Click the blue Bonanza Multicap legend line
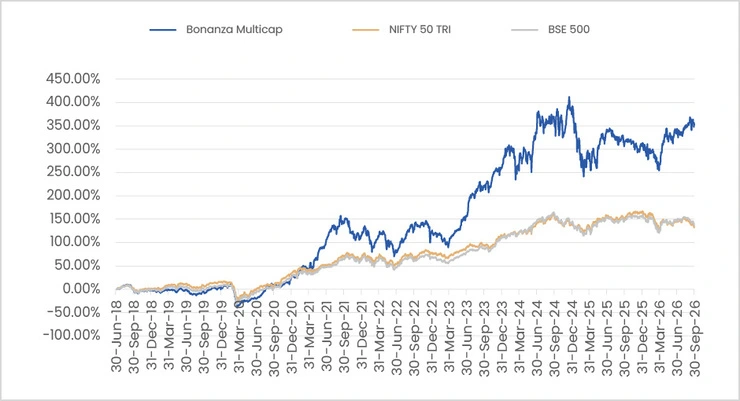 (x=163, y=30)
